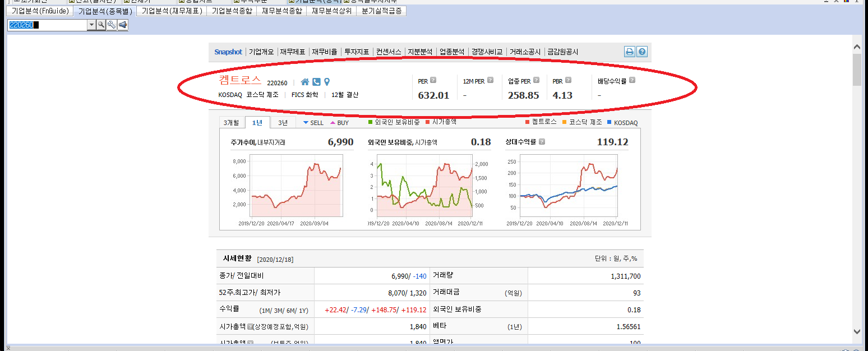The image size is (868, 351).
Task: Click the phone contact icon near 220260
Action: (x=316, y=82)
